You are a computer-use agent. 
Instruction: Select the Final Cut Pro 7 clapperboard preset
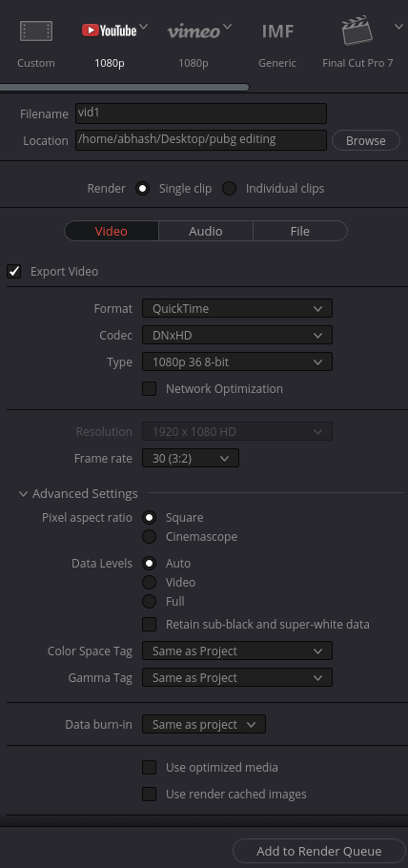357,31
